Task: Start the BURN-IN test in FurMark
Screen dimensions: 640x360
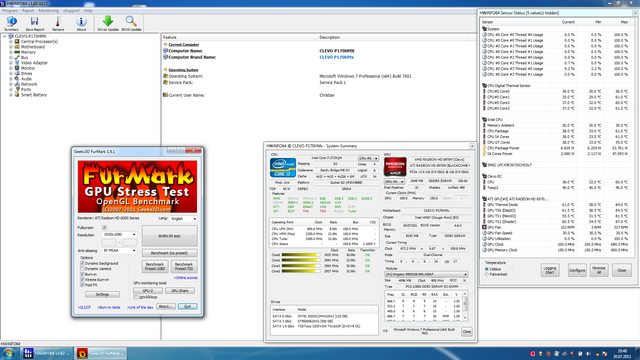Action: (169, 236)
